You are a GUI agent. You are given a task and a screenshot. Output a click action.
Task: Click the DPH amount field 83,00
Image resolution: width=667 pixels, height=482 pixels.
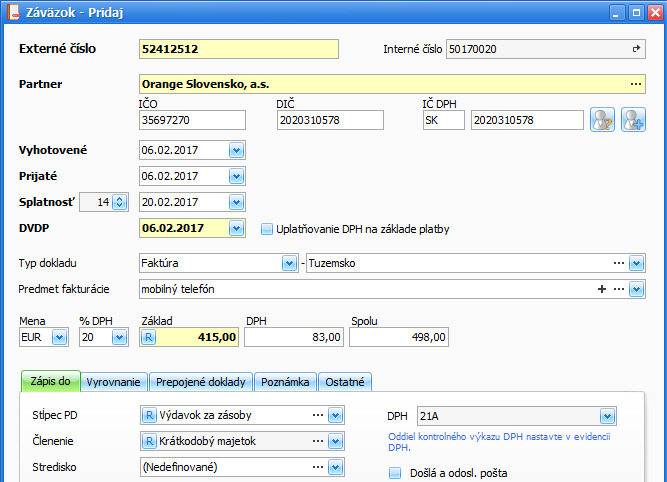(294, 337)
